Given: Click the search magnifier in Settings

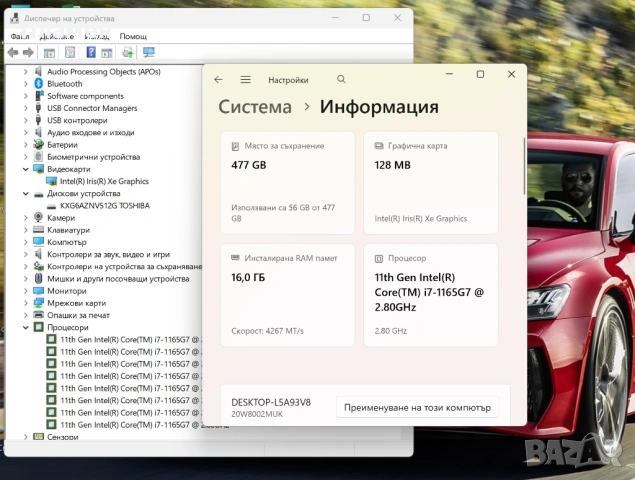Looking at the screenshot, I should tap(341, 79).
